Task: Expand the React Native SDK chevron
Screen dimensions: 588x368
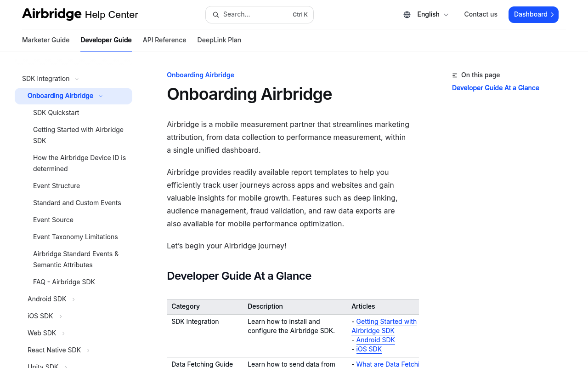Action: click(88, 351)
